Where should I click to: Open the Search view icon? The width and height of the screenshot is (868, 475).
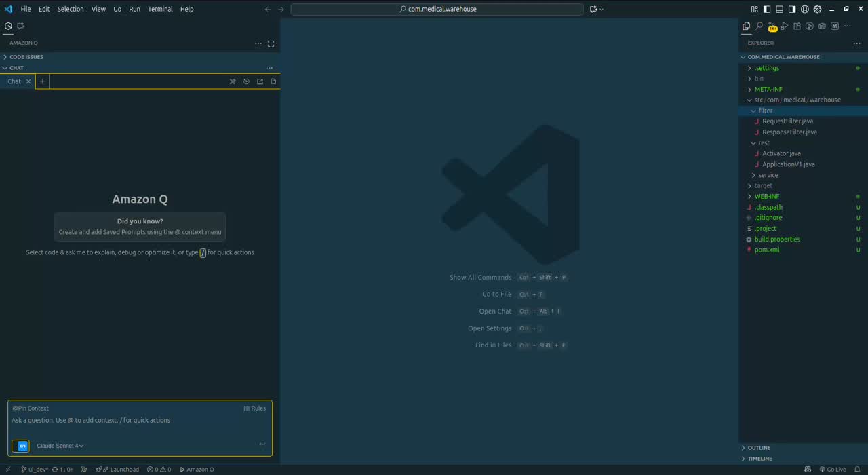pos(759,26)
